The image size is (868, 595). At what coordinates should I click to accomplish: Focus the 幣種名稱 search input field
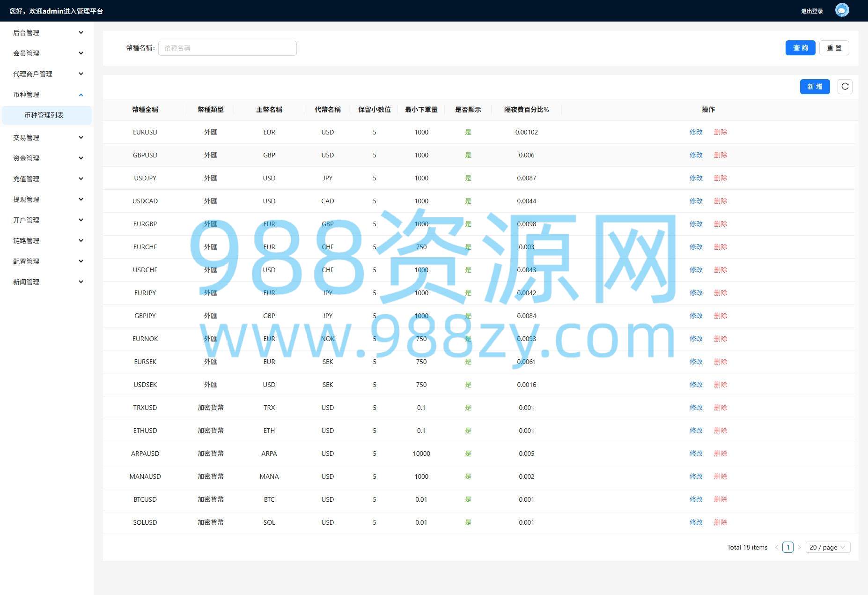click(x=227, y=48)
